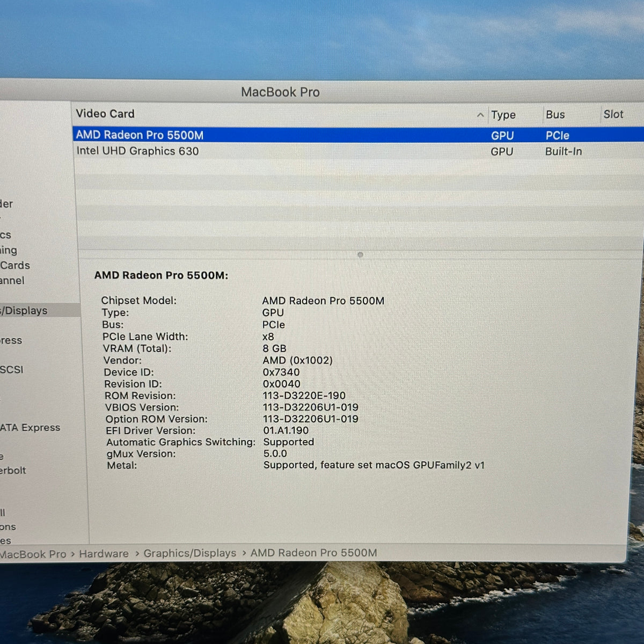This screenshot has height=644, width=644.
Task: Click the MacBook Pro window title
Action: [x=280, y=92]
